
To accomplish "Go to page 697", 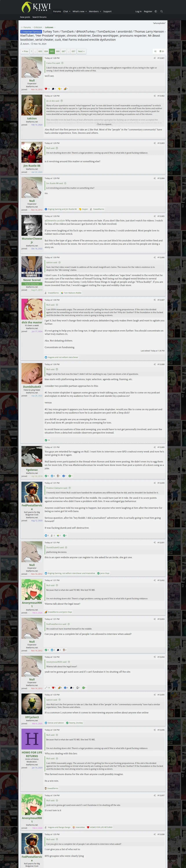I will point(74,51).
